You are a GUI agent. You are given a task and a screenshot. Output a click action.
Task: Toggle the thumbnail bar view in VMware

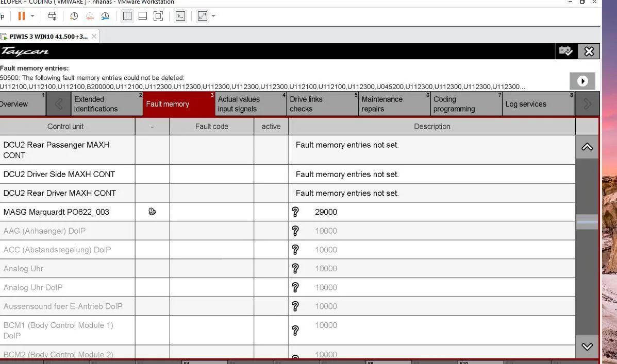(x=143, y=16)
